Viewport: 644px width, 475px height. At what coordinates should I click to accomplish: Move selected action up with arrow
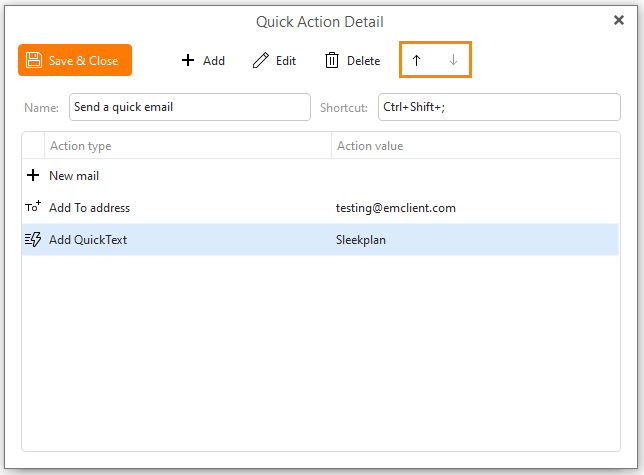point(416,60)
